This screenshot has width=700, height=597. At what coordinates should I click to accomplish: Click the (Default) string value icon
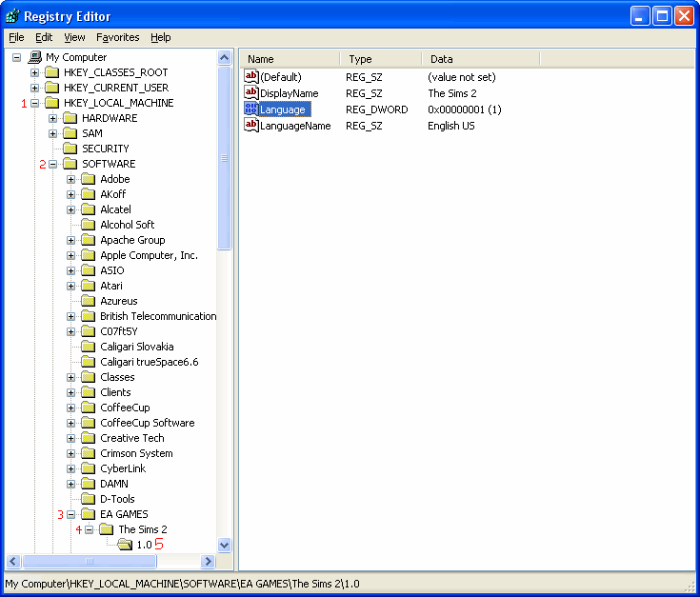point(251,77)
